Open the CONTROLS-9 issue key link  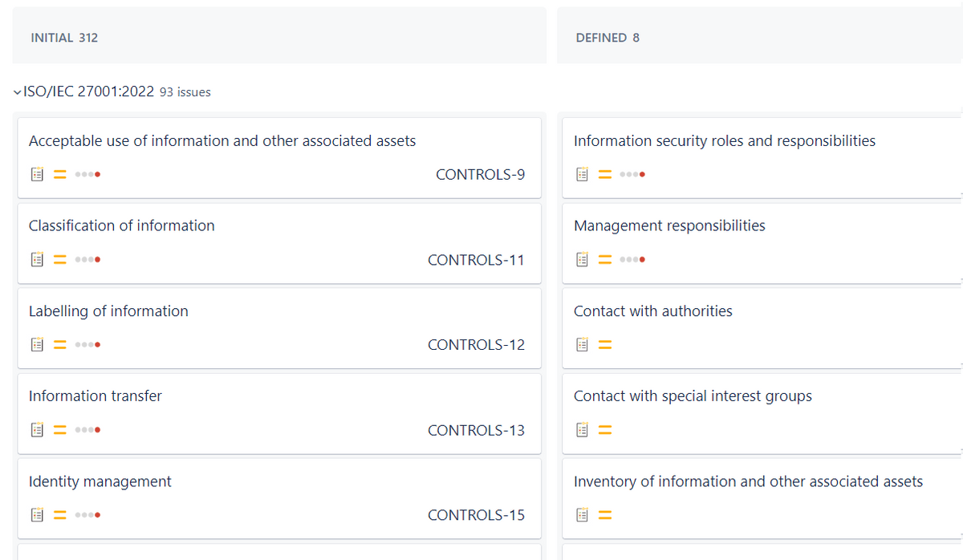[x=480, y=174]
